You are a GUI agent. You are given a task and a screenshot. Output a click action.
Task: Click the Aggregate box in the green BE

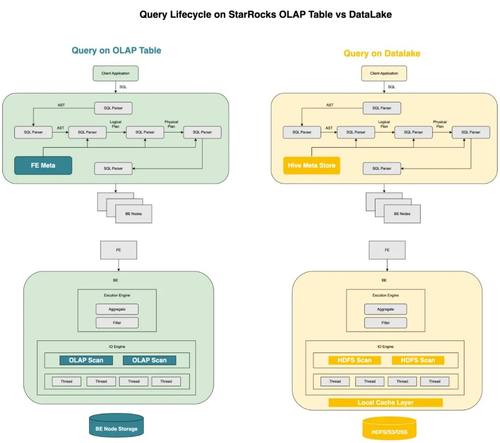117,309
